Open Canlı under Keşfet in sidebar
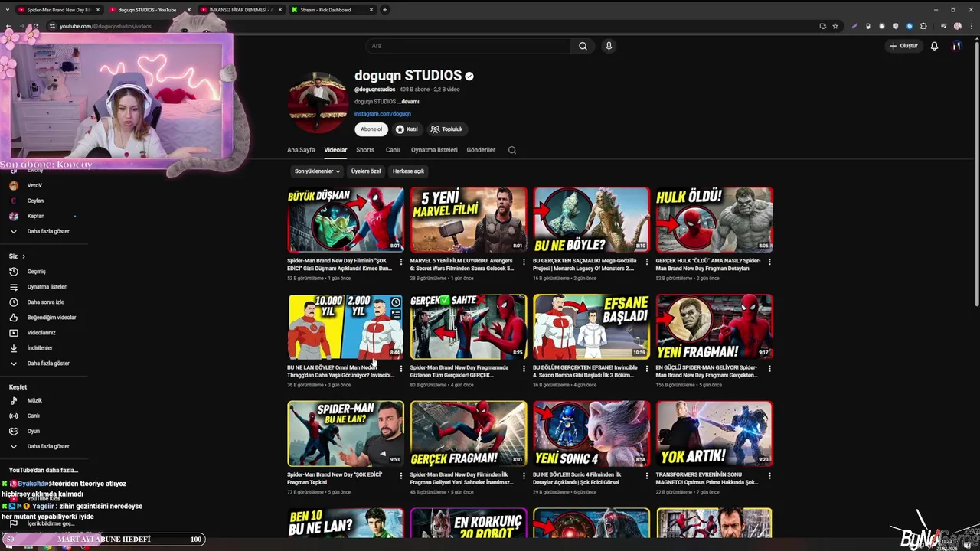 (x=34, y=416)
